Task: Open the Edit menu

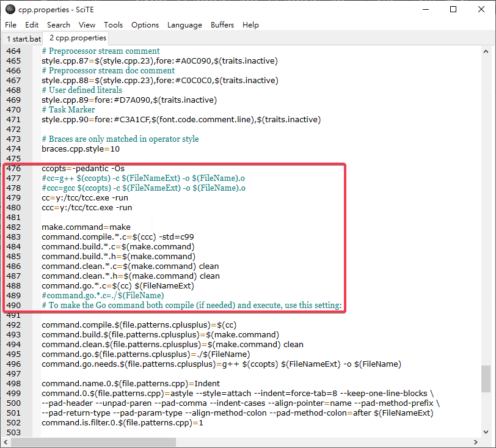Action: [x=32, y=24]
